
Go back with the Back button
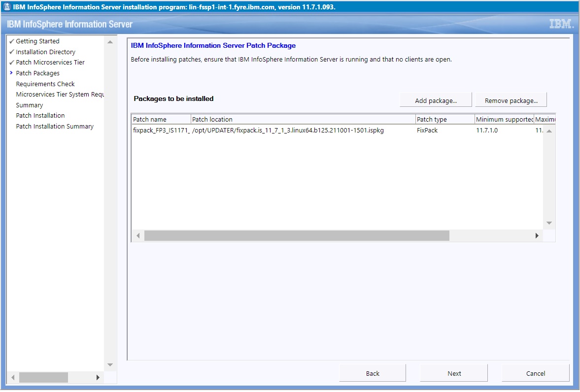click(x=373, y=373)
